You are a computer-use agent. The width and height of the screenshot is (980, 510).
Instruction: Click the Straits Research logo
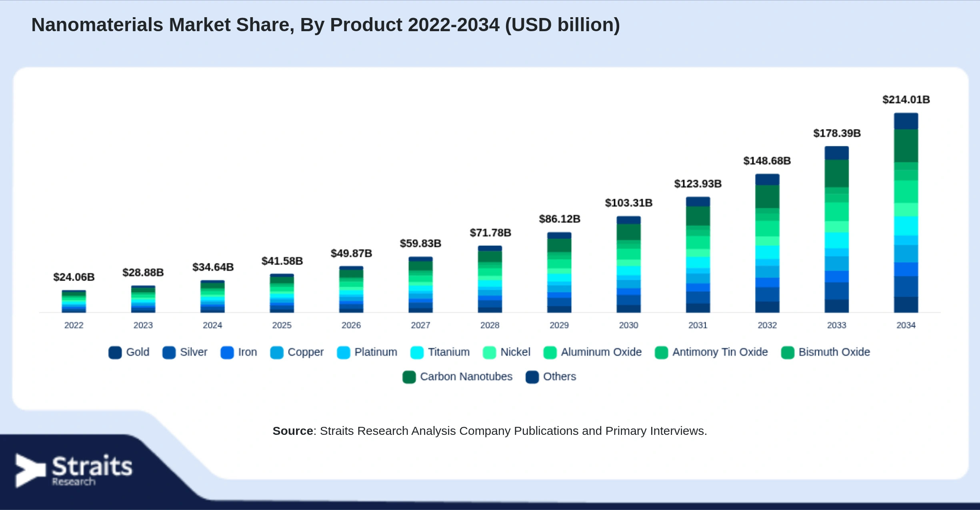(74, 470)
